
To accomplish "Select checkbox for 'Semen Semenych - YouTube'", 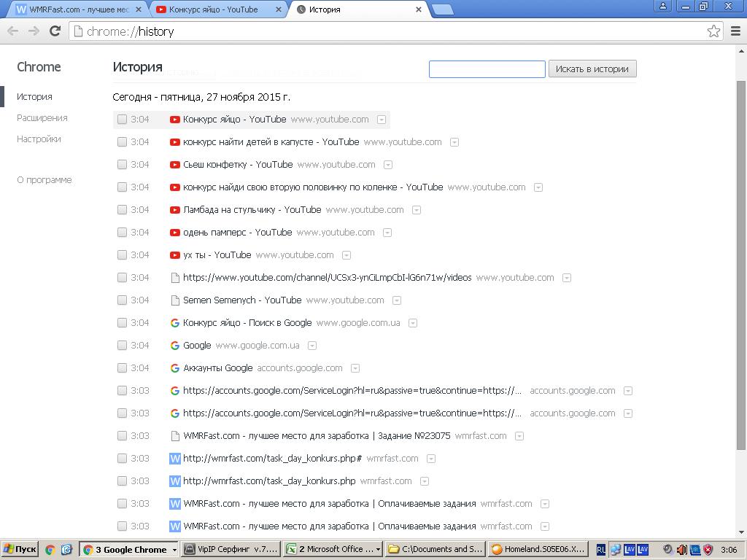I will coord(122,300).
